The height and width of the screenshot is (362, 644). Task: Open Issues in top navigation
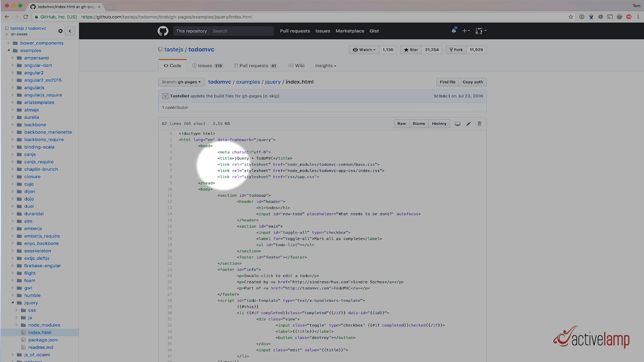323,31
